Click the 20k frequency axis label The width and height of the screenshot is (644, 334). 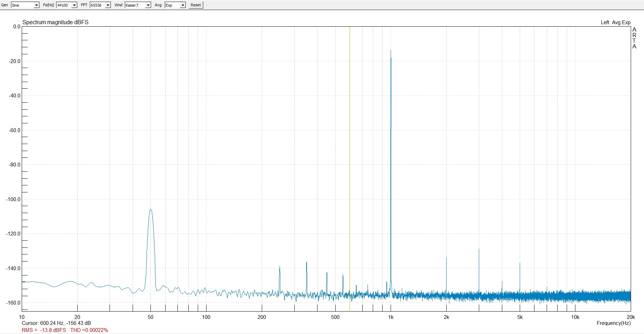click(x=631, y=317)
